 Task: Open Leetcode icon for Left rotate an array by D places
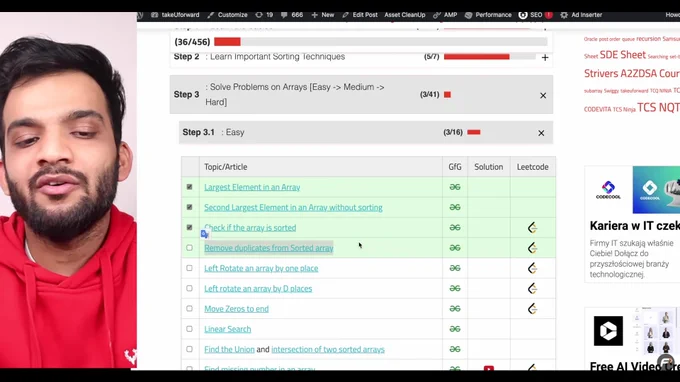532,288
